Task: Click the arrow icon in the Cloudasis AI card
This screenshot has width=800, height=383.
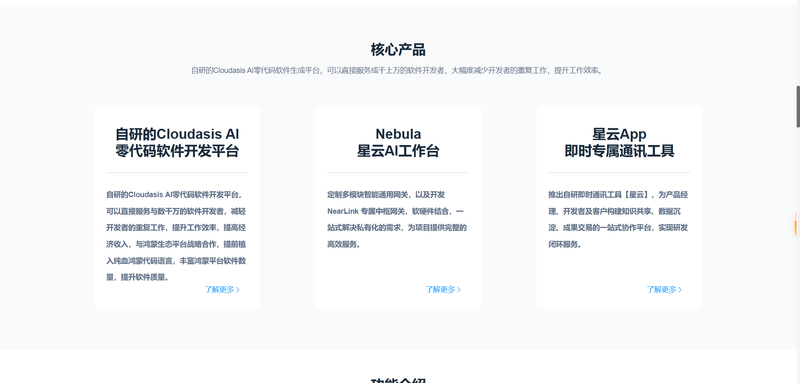Action: 238,290
